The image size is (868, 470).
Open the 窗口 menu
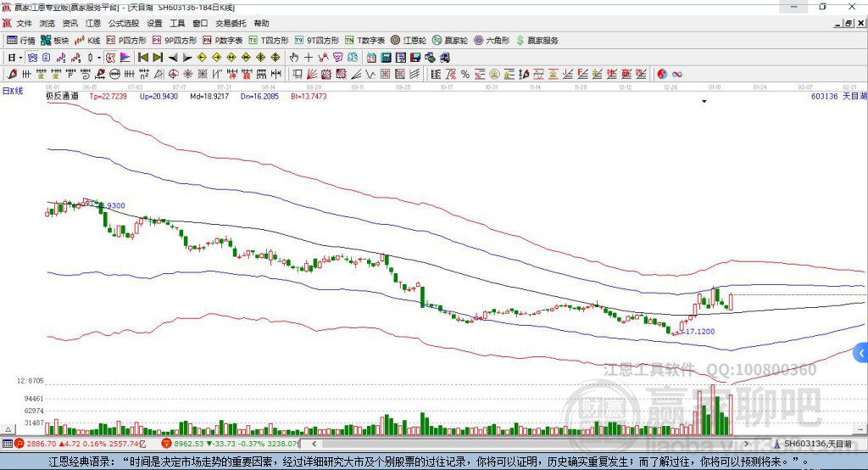pos(200,23)
